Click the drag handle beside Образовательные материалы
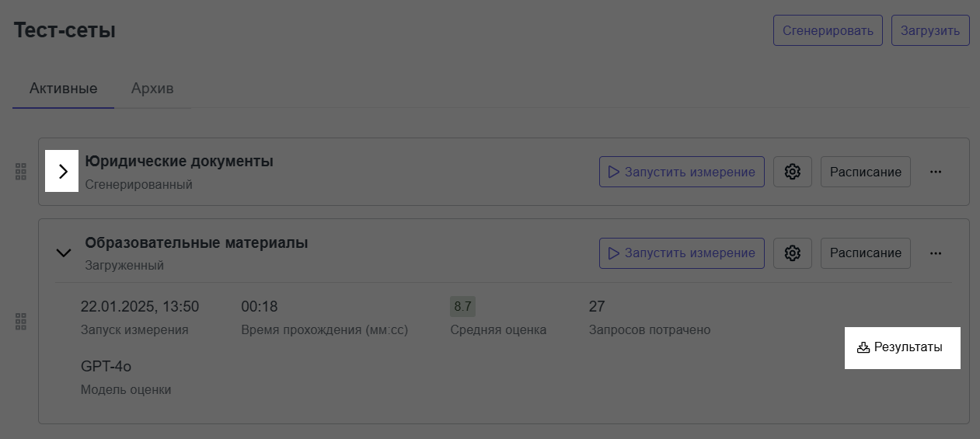The width and height of the screenshot is (980, 439). 21,321
